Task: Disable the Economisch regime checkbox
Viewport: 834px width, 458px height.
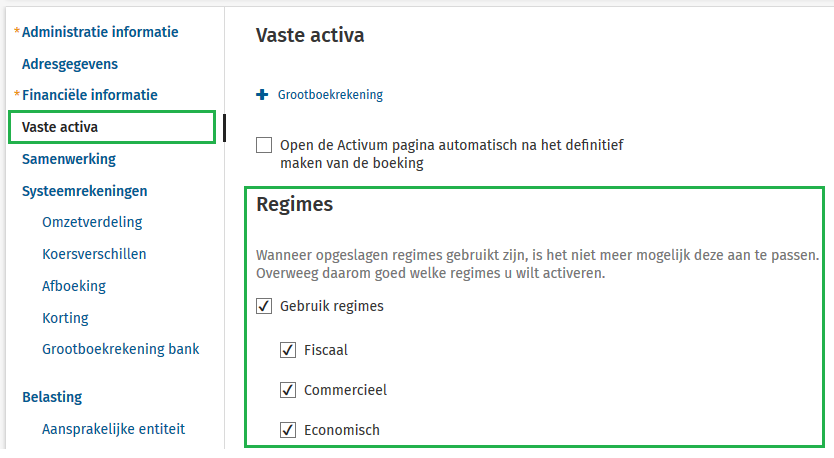Action: click(x=288, y=431)
